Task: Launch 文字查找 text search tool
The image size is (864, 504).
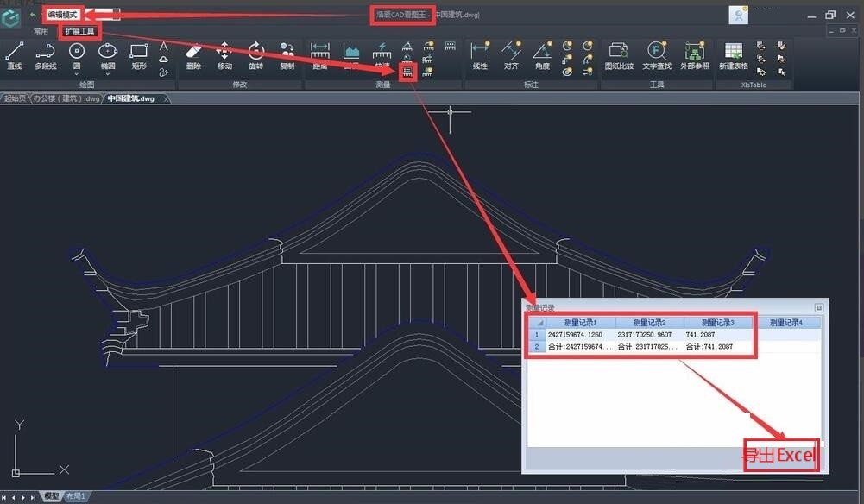Action: (x=657, y=55)
